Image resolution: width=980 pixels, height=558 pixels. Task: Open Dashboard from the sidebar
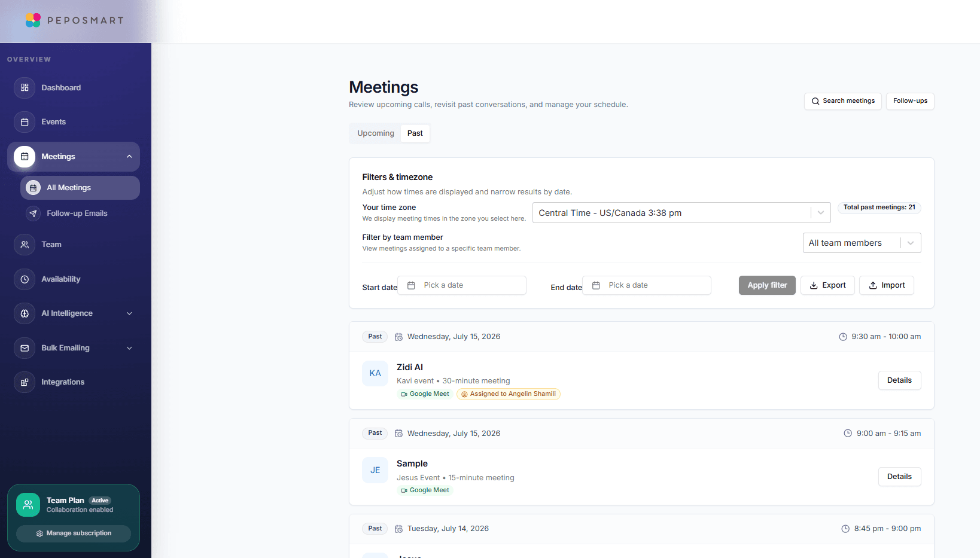point(61,87)
